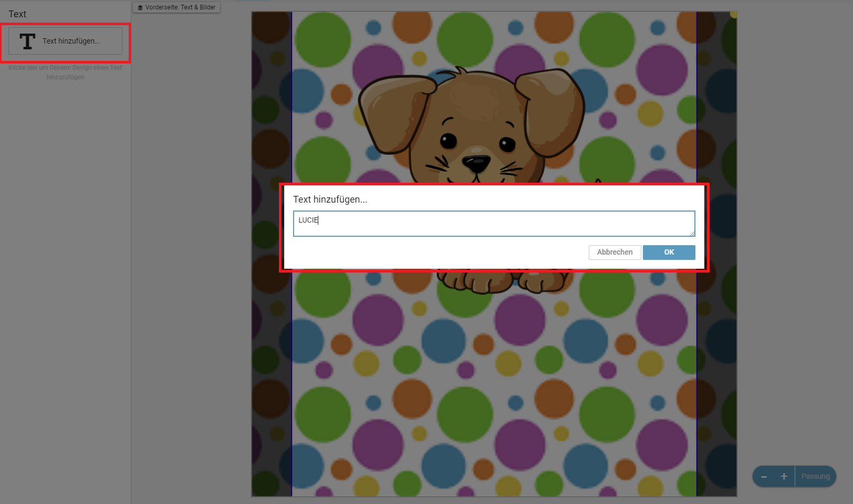Zoom out with the minus icon
Viewport: 853px width, 504px height.
click(764, 477)
